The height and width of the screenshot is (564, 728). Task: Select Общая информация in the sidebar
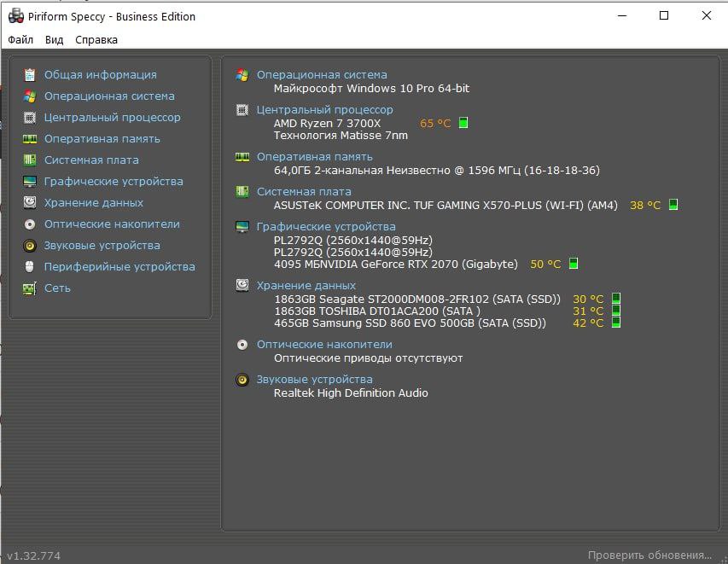(x=101, y=75)
